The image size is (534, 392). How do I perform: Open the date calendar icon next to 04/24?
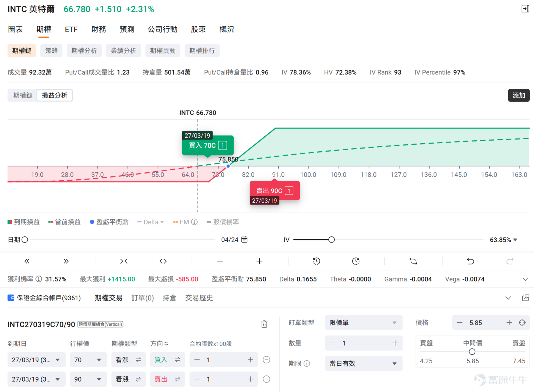244,240
